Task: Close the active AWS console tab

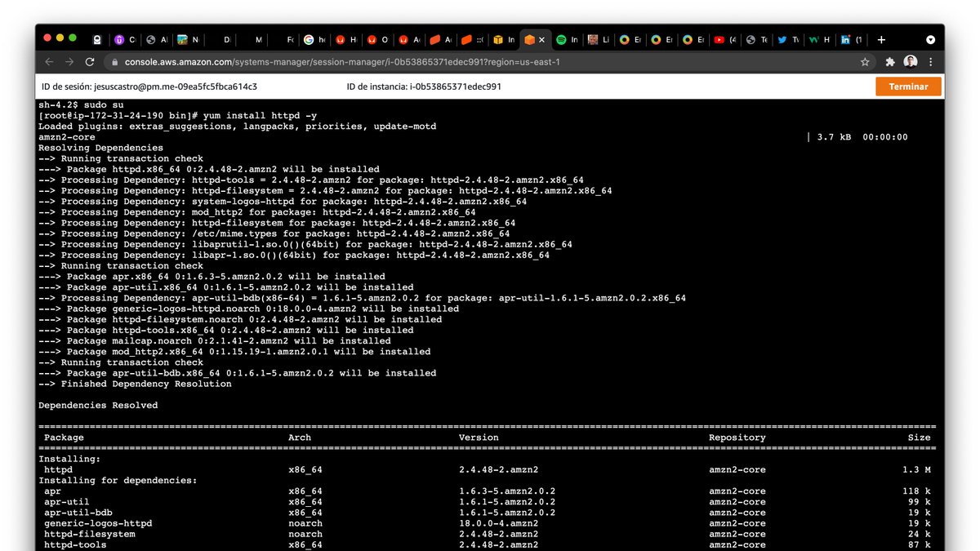Action: (x=541, y=39)
